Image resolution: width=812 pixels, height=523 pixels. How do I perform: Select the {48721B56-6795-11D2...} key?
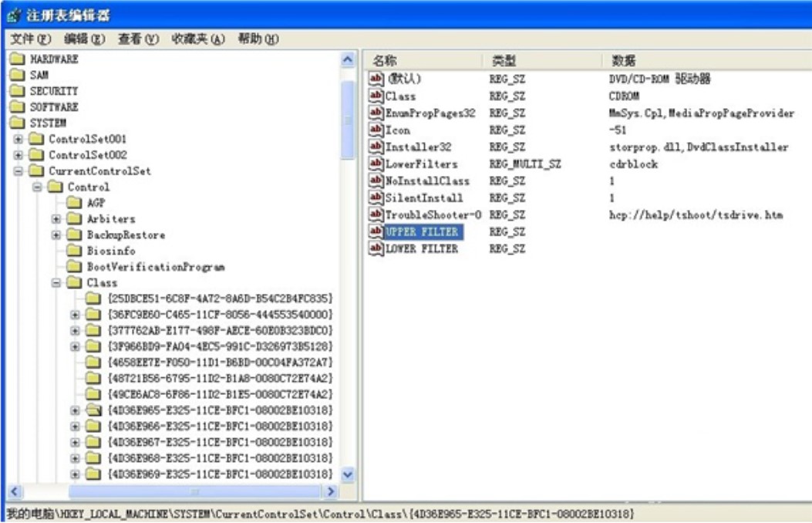[220, 379]
